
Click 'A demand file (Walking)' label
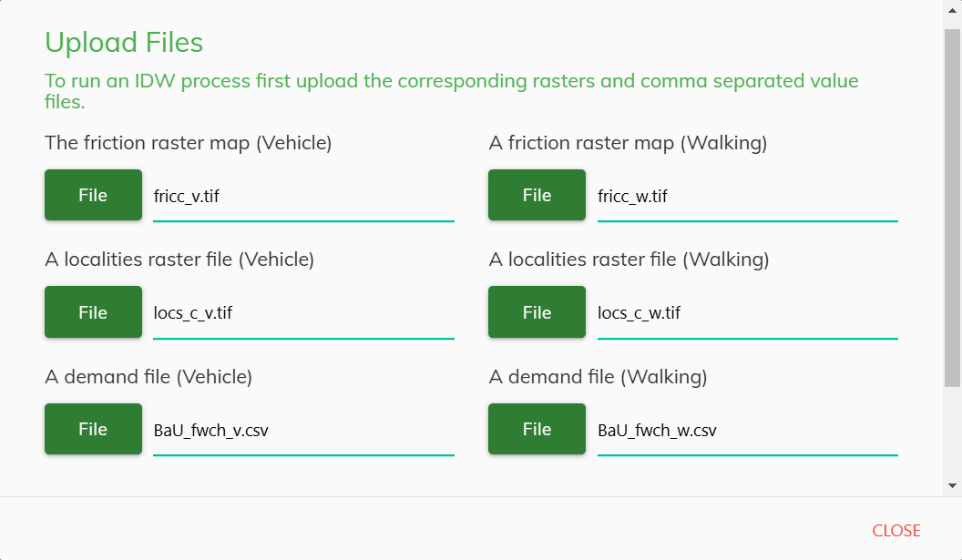click(598, 377)
